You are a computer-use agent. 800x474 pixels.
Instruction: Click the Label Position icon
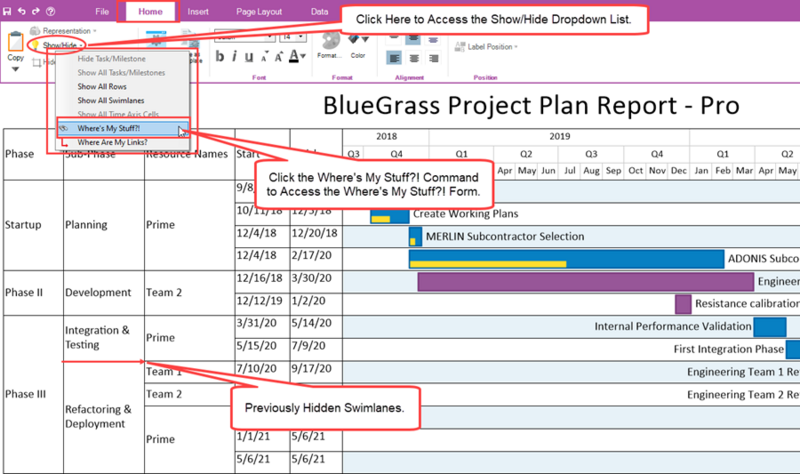[x=460, y=46]
